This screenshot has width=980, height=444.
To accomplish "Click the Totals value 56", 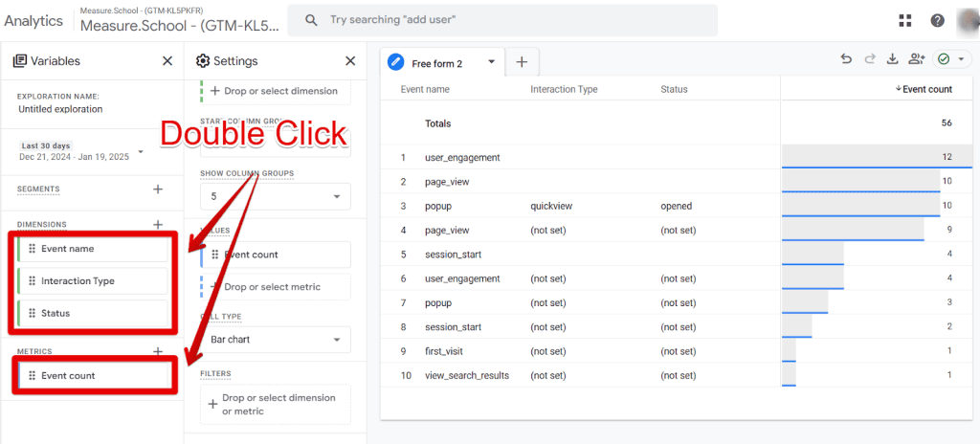I will click(947, 123).
